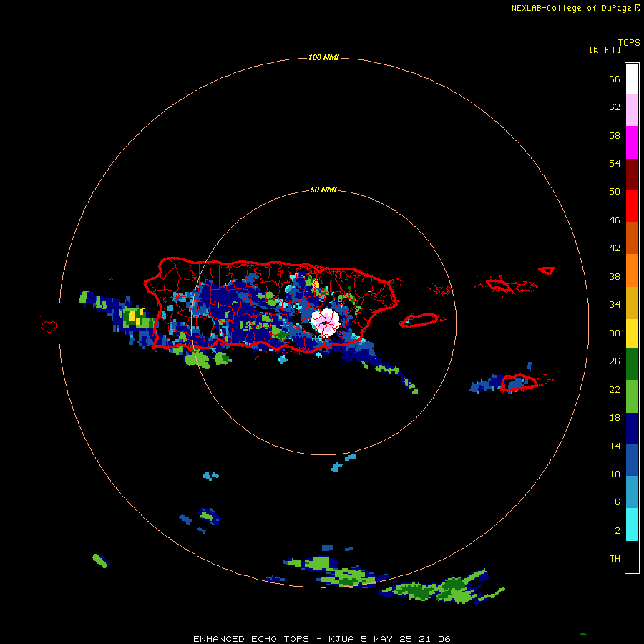Click the white color swatch in the legend

[632, 79]
